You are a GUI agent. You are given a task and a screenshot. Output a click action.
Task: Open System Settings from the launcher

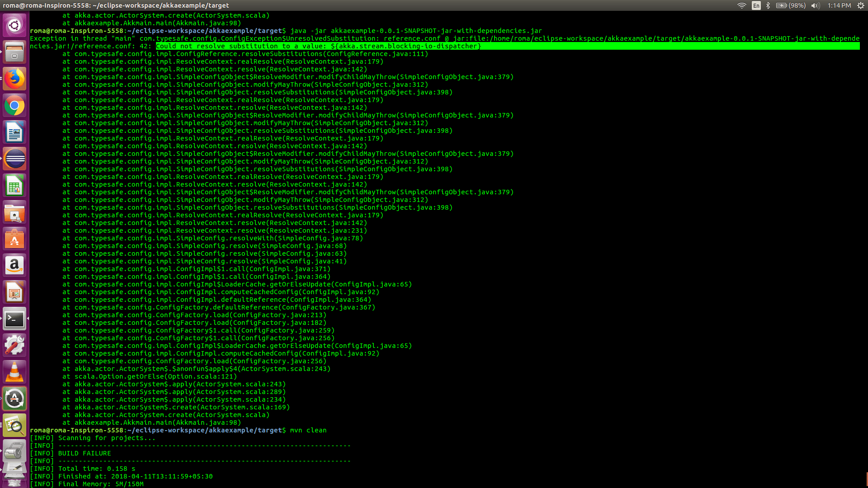pos(14,345)
